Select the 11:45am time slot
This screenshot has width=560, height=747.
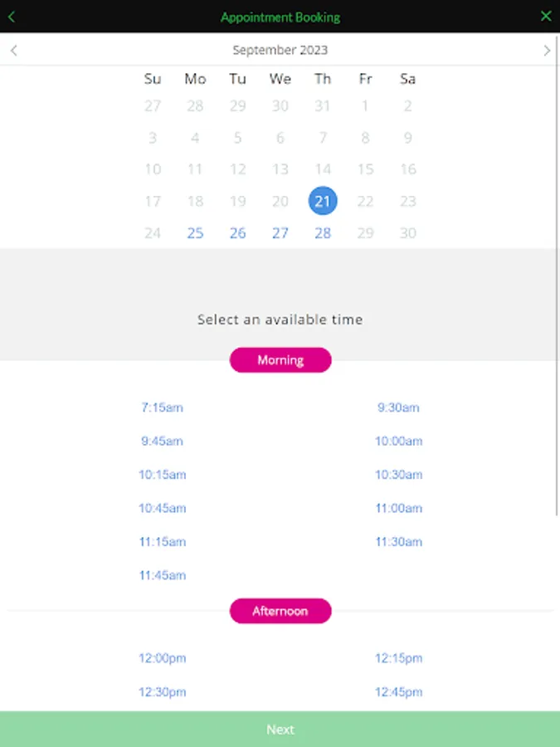tap(162, 575)
